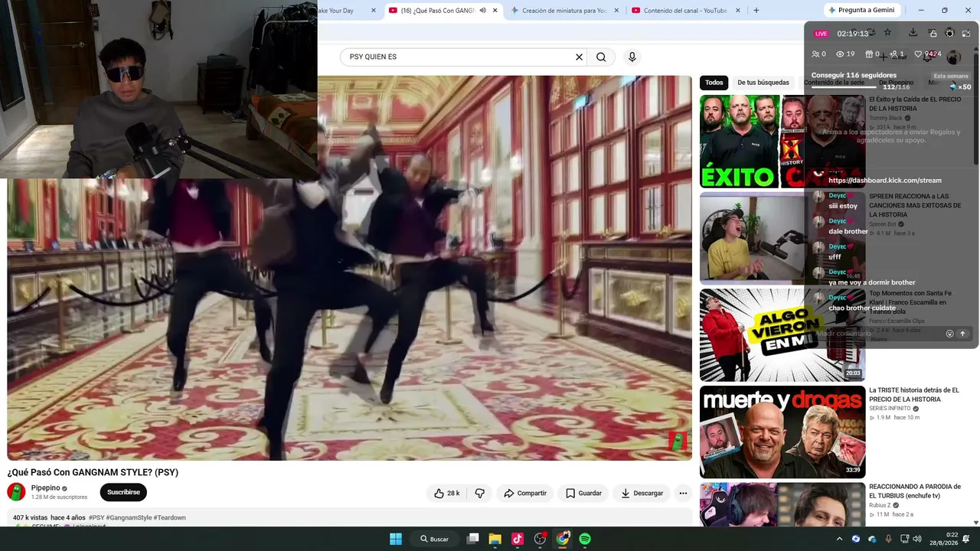Viewport: 980px width, 551px height.
Task: Click the 'Esta semana' goal label
Action: click(951, 77)
